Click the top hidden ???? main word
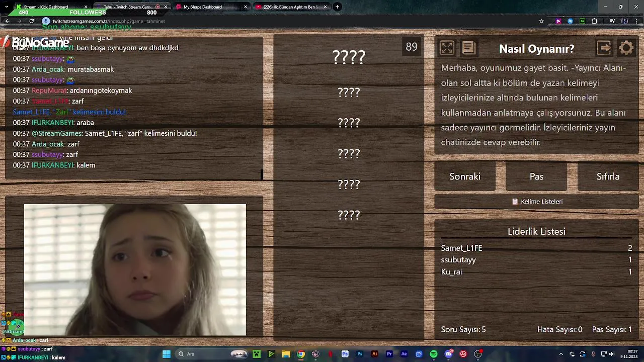Image resolution: width=644 pixels, height=362 pixels. 349,57
